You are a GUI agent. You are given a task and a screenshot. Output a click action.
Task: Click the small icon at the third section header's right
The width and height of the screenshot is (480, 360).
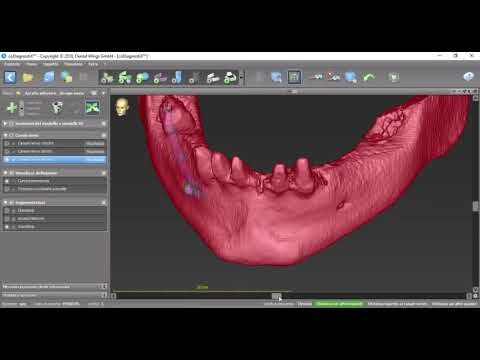[104, 173]
